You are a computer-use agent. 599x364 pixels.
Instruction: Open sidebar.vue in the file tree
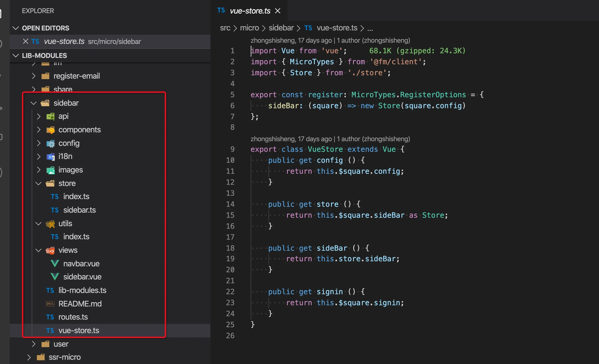[82, 277]
